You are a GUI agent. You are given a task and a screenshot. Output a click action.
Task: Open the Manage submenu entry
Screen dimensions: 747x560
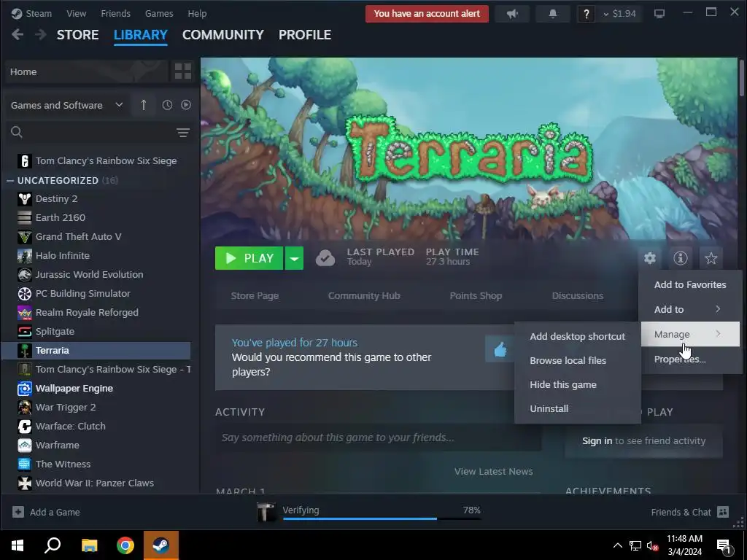coord(690,334)
